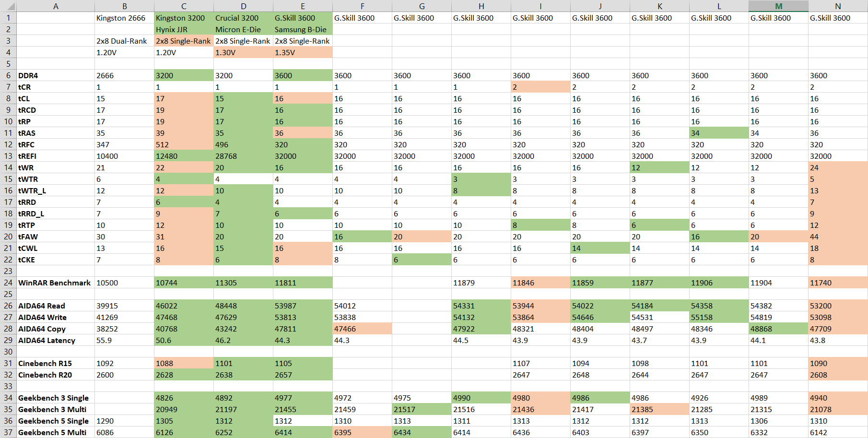The width and height of the screenshot is (868, 438).
Task: Click the 'Samsung B-Die' cell
Action: point(303,29)
